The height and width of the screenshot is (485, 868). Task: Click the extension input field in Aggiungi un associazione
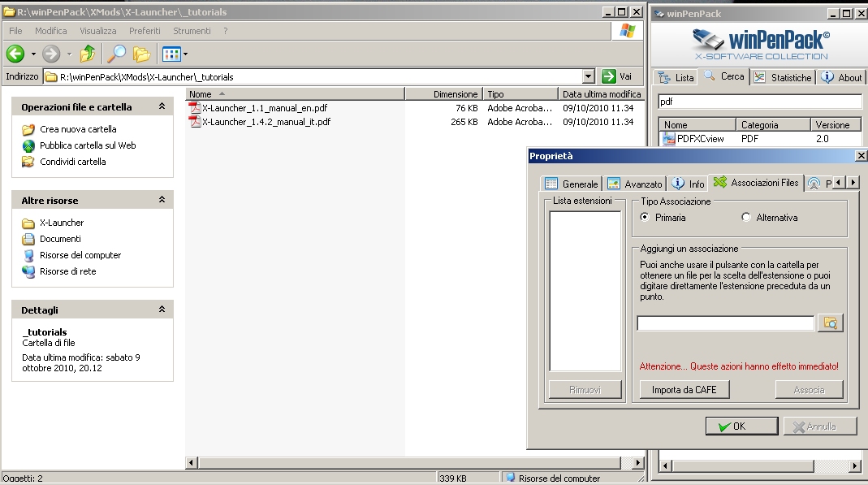tap(726, 323)
